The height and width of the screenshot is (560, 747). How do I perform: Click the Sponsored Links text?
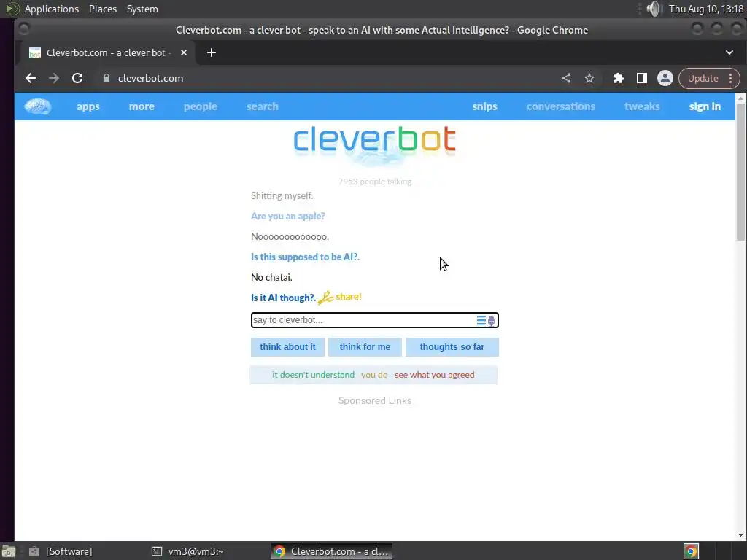tap(374, 401)
